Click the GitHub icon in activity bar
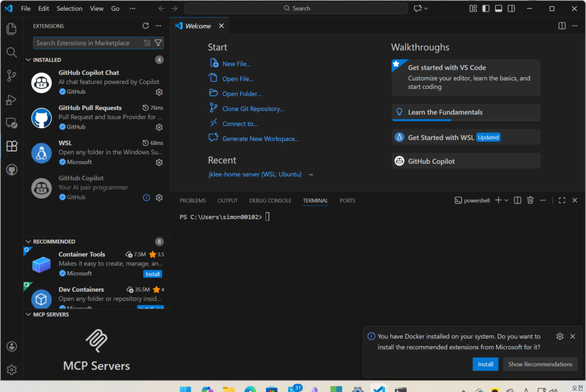Viewport: 586px width, 392px height. coord(11,170)
